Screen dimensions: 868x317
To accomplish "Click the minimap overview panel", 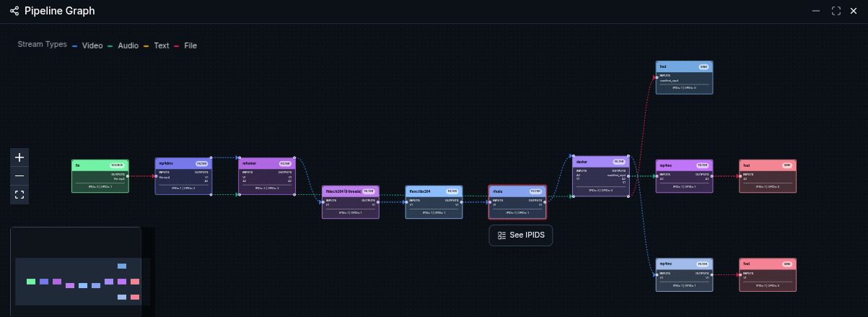I will [76, 272].
